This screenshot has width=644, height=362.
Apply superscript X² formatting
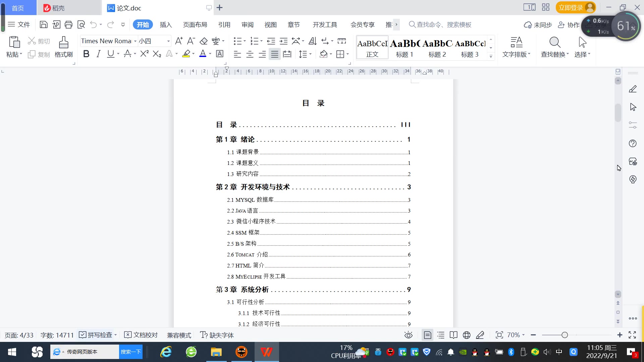pos(145,54)
